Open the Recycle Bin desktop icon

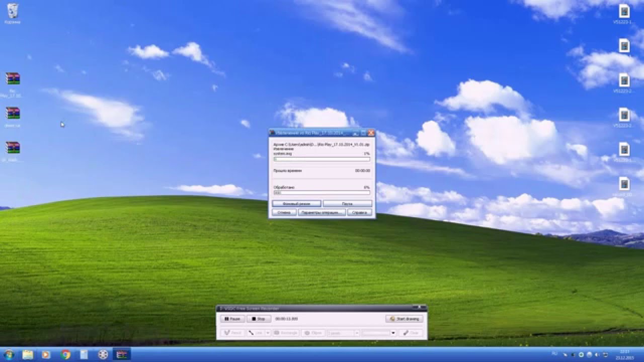[13, 14]
